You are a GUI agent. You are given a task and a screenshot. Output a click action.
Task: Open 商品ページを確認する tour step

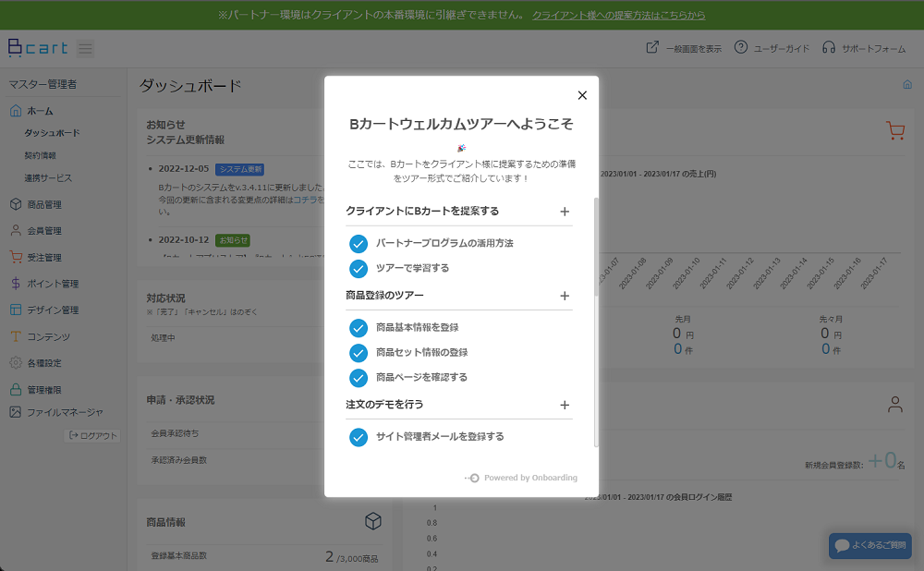pyautogui.click(x=422, y=377)
